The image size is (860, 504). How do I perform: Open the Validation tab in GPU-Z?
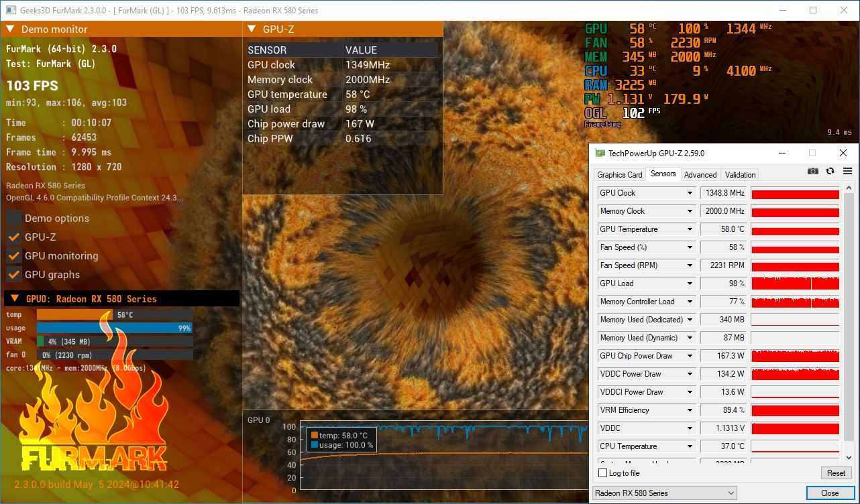[741, 175]
